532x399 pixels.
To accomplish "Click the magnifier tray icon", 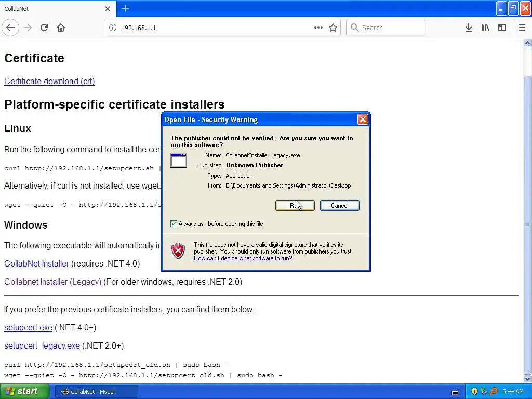I will coord(494,391).
